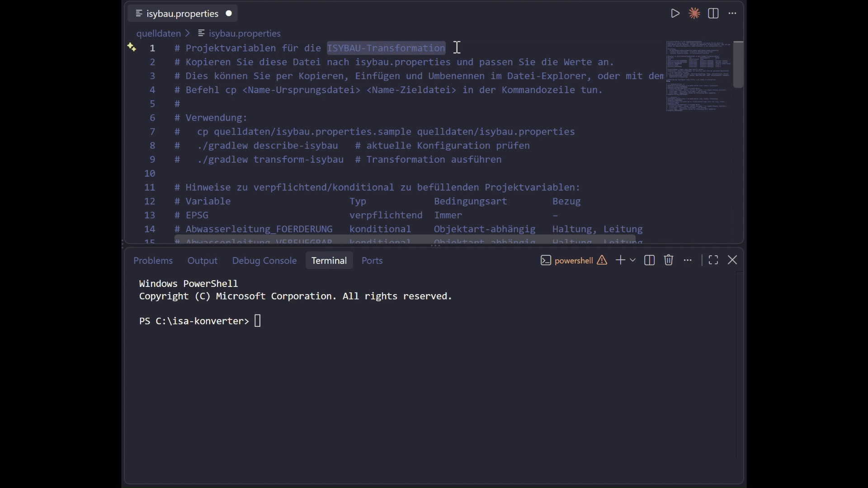Click quelldaten in the breadcrumb
This screenshot has width=868, height=488.
(158, 33)
